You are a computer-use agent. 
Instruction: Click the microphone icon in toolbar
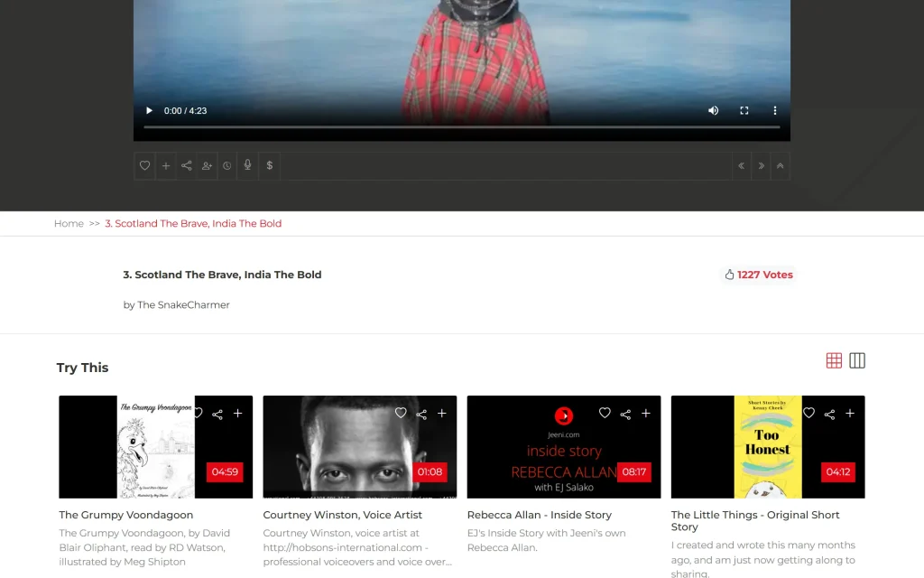[247, 166]
